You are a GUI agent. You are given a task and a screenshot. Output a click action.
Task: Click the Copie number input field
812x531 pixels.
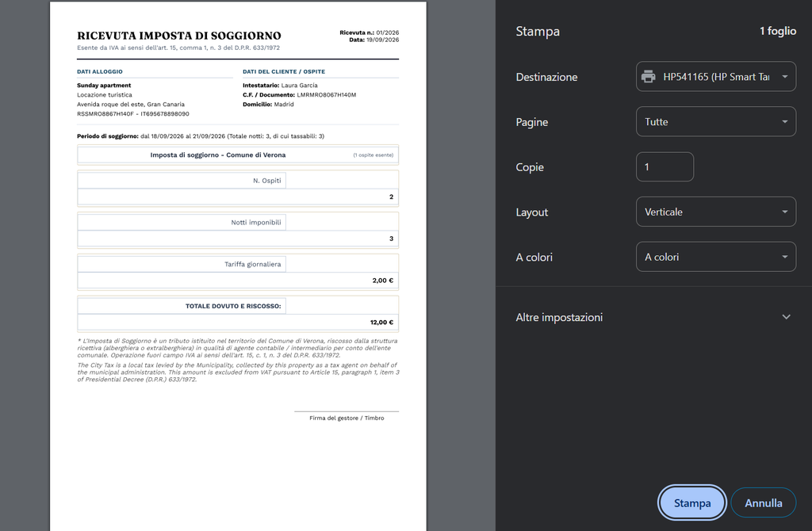(x=665, y=166)
